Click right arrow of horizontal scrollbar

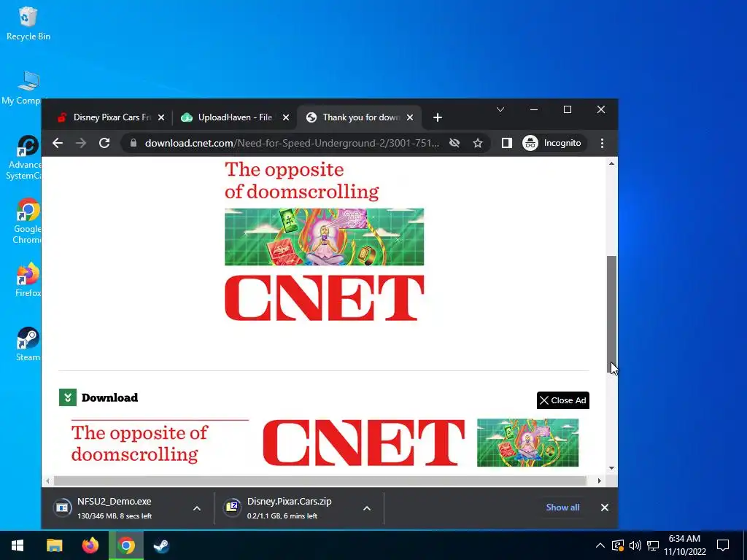[x=600, y=481]
